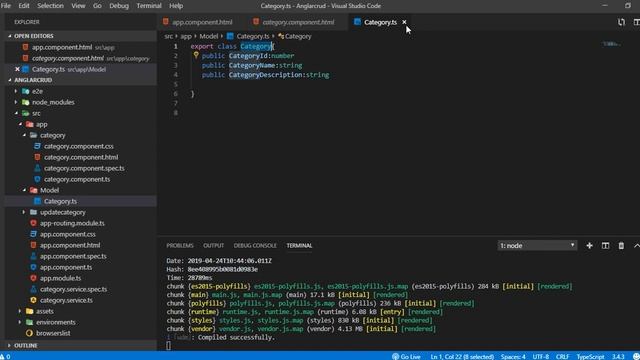Open the Debug menu
The image size is (640, 360).
[x=119, y=6]
